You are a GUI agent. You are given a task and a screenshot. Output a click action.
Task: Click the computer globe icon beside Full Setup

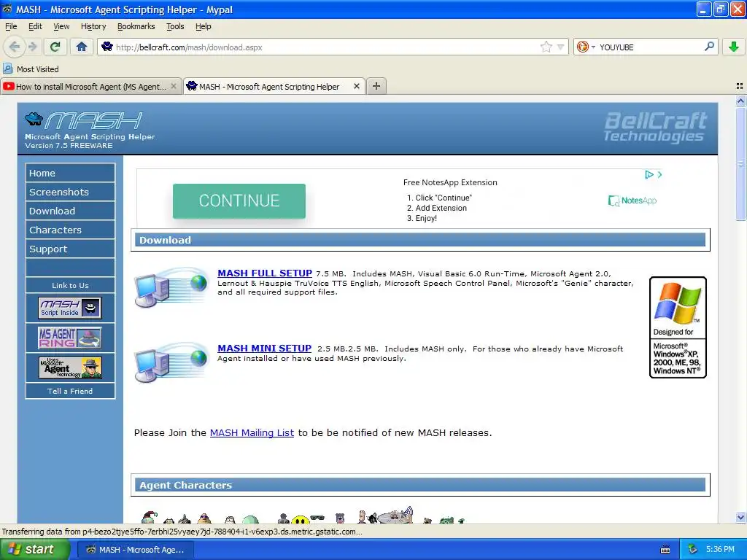(171, 287)
